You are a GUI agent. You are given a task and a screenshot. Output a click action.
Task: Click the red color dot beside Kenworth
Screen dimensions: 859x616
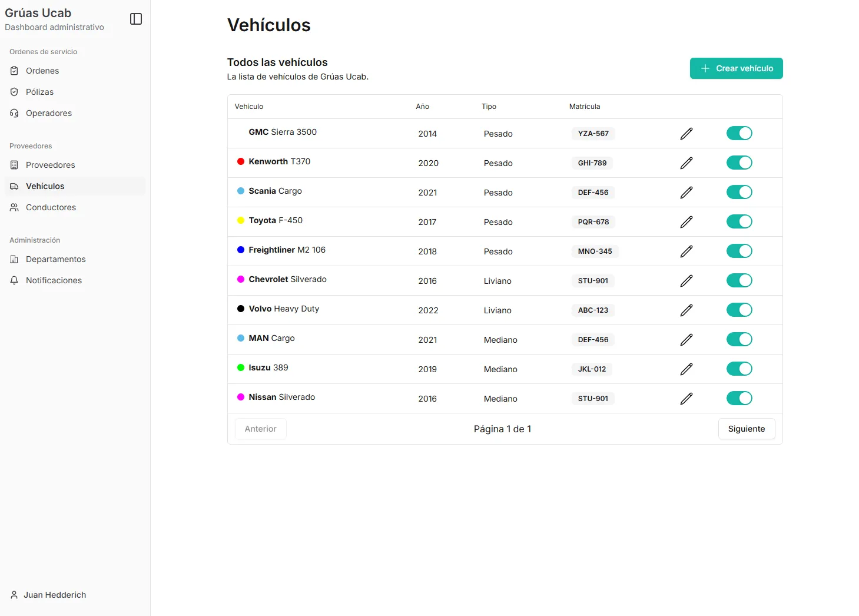pyautogui.click(x=241, y=161)
